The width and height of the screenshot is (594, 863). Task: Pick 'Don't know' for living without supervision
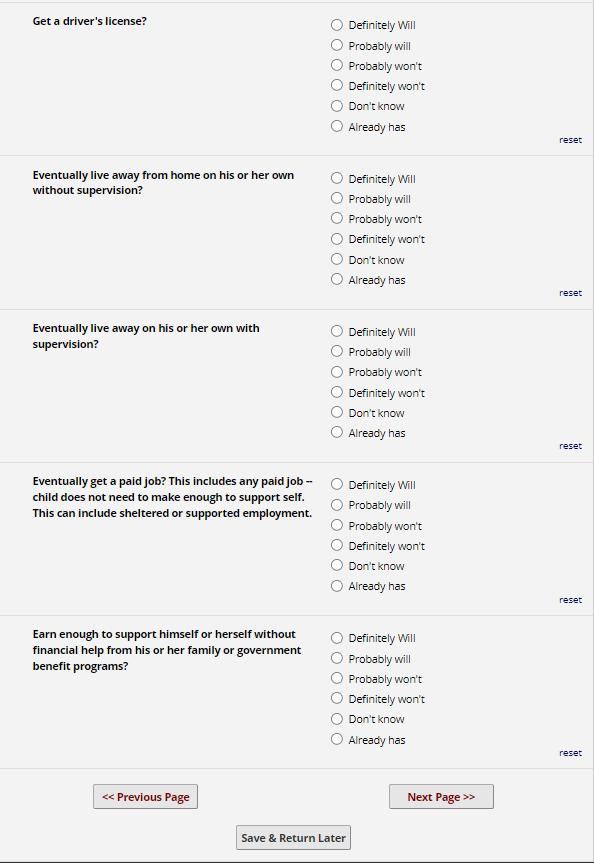[x=337, y=259]
